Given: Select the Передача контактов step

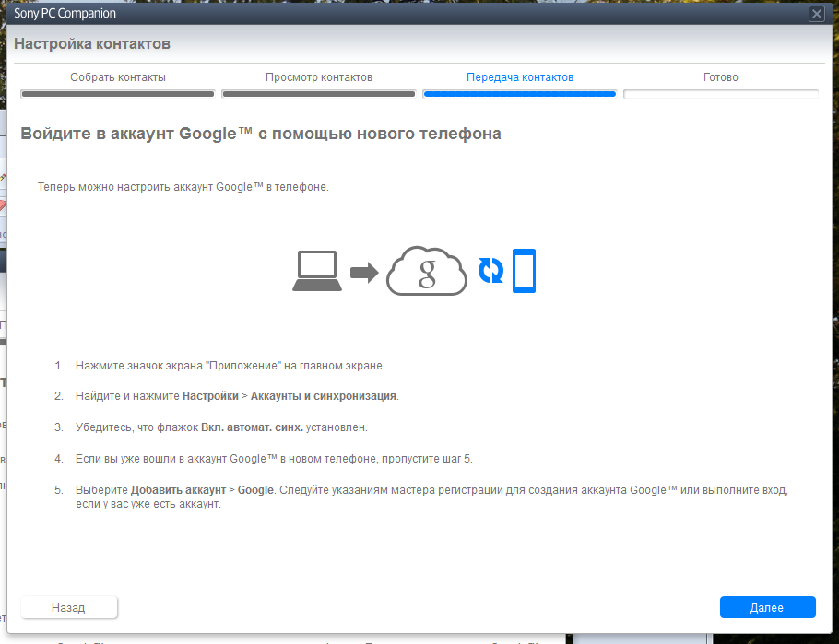Looking at the screenshot, I should coord(520,77).
